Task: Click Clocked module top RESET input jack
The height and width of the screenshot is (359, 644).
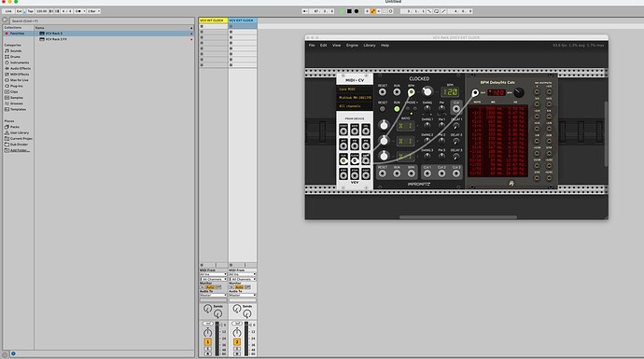Action: [x=383, y=92]
